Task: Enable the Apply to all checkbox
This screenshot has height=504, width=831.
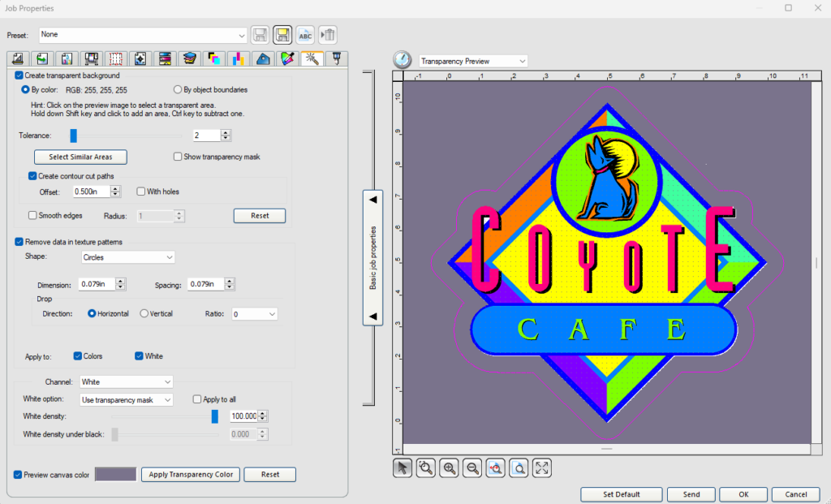Action: (x=197, y=399)
